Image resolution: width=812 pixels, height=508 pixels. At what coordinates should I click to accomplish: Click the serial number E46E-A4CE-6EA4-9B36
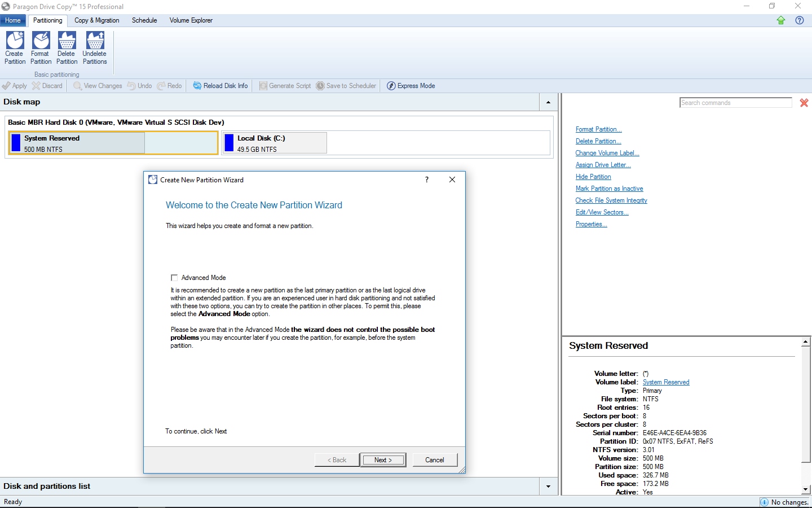(674, 433)
